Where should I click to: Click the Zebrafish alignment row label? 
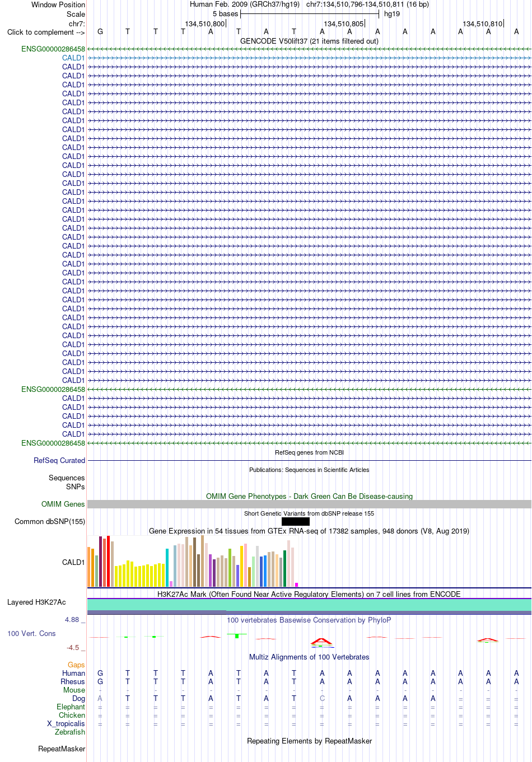click(70, 732)
